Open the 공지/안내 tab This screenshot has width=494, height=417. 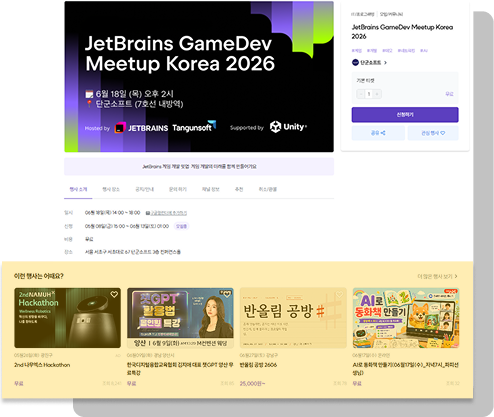point(144,189)
